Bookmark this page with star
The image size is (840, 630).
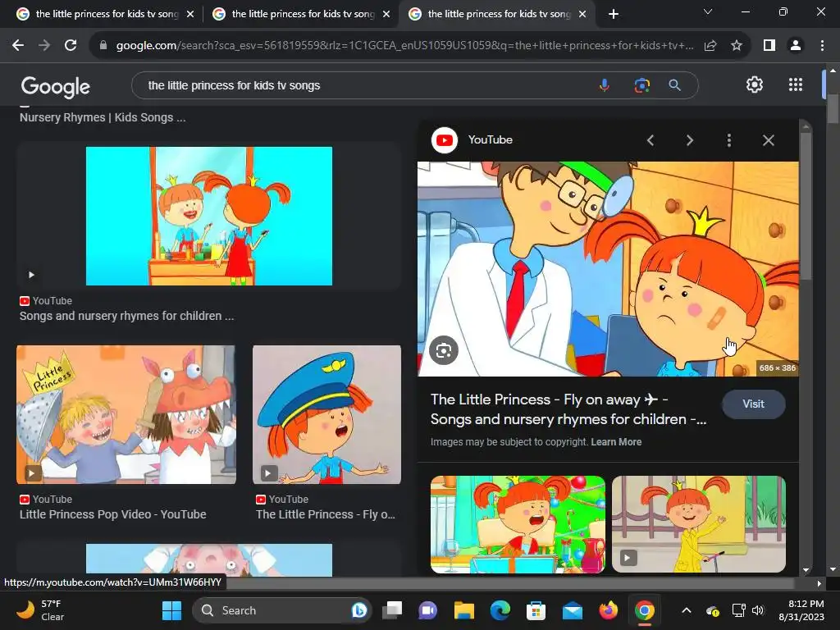pyautogui.click(x=737, y=46)
